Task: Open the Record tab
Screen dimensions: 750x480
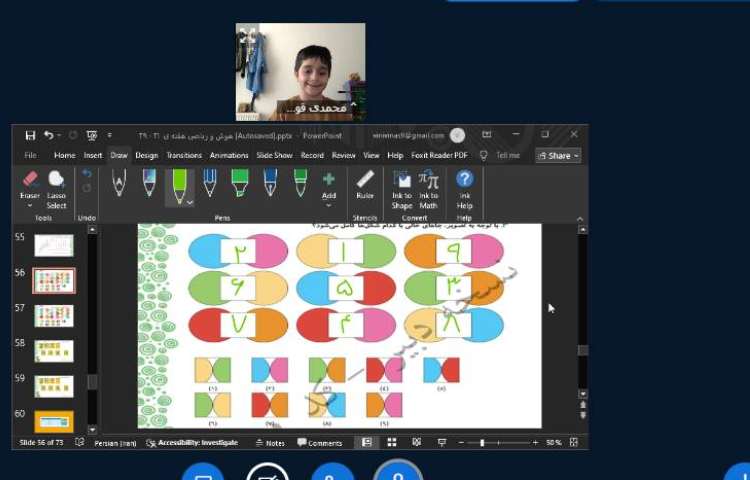Action: click(x=312, y=155)
